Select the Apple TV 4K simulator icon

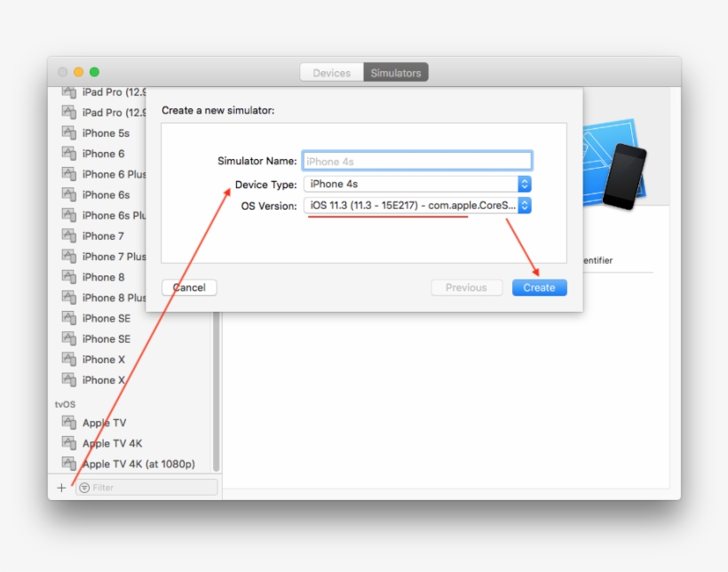tap(69, 443)
